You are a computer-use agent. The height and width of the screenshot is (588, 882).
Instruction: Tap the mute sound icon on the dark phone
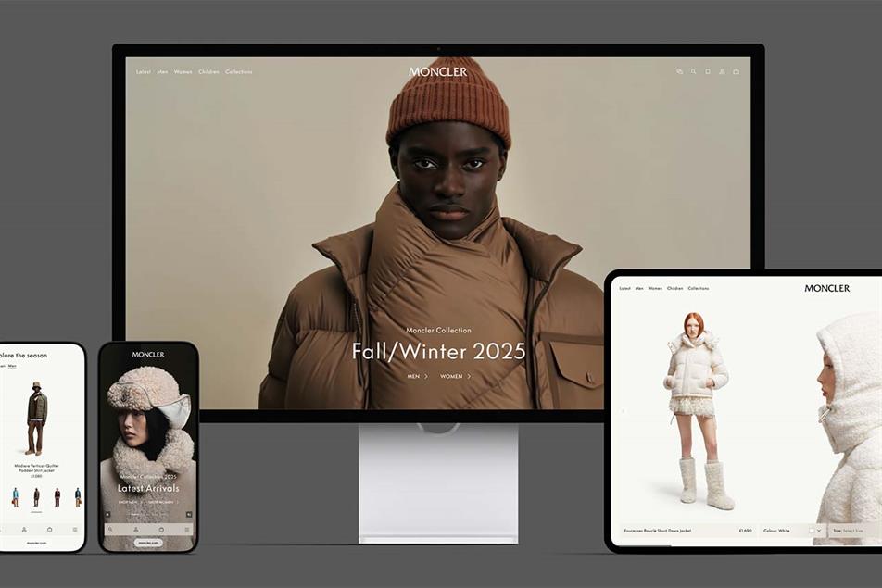click(x=189, y=514)
